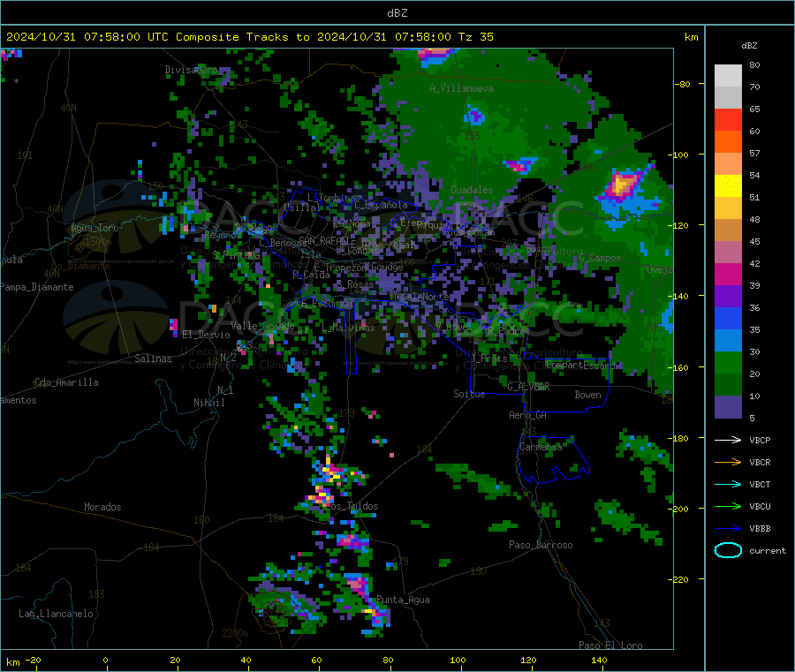Click the red 60-65 dBZ color swatch

(x=728, y=119)
